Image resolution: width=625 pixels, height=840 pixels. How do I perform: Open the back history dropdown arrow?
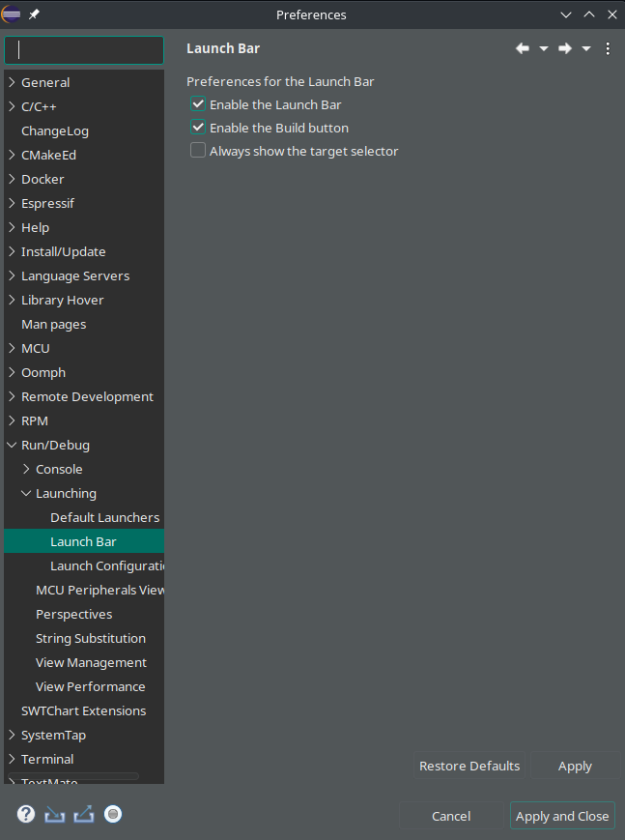point(543,47)
